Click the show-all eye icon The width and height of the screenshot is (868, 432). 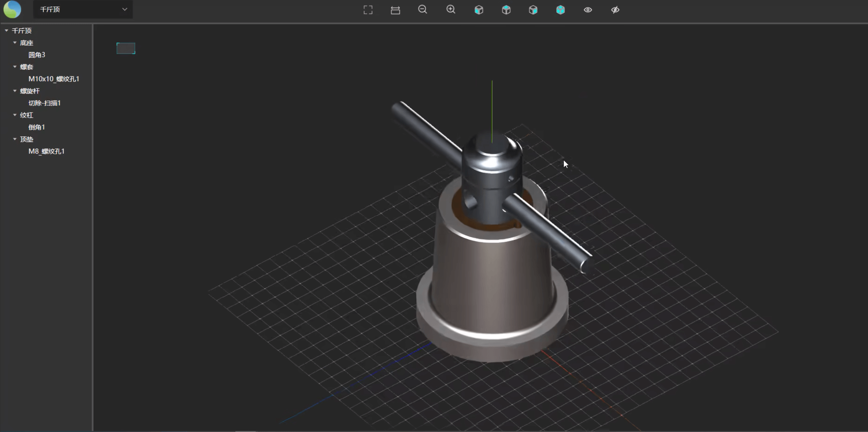tap(588, 10)
